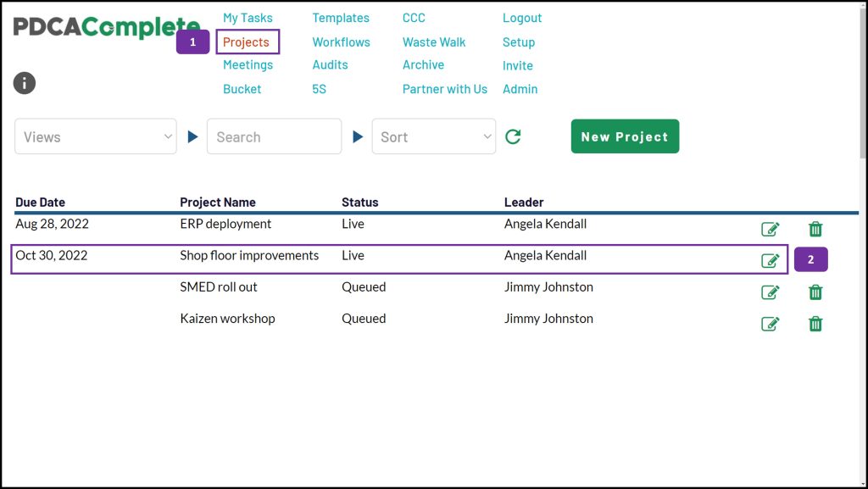Image resolution: width=868 pixels, height=489 pixels.
Task: Open the Projects menu item
Action: pyautogui.click(x=246, y=42)
